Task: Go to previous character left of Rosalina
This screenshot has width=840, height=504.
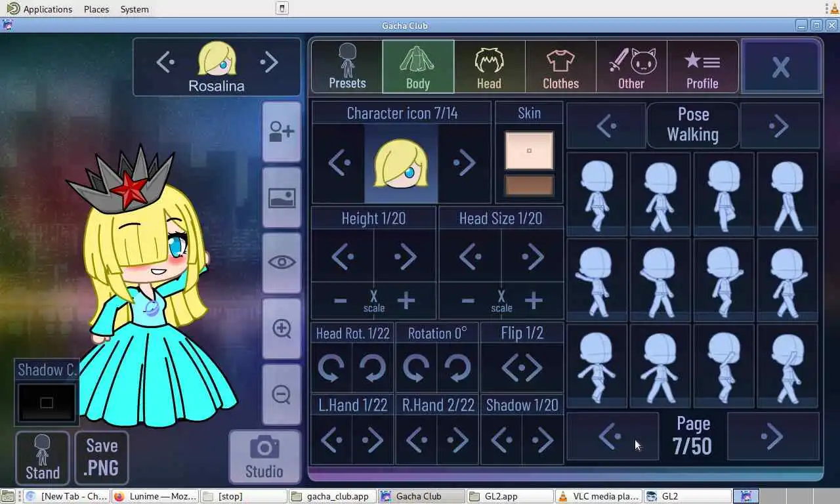Action: tap(165, 62)
